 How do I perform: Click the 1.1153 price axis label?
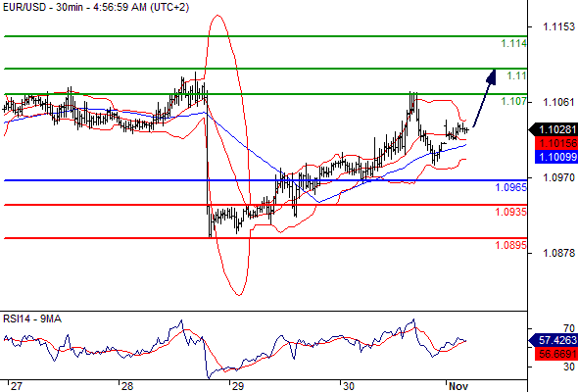(x=558, y=26)
